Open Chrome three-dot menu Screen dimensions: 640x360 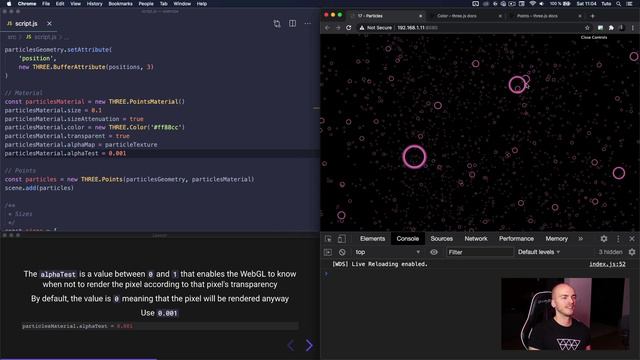633,28
